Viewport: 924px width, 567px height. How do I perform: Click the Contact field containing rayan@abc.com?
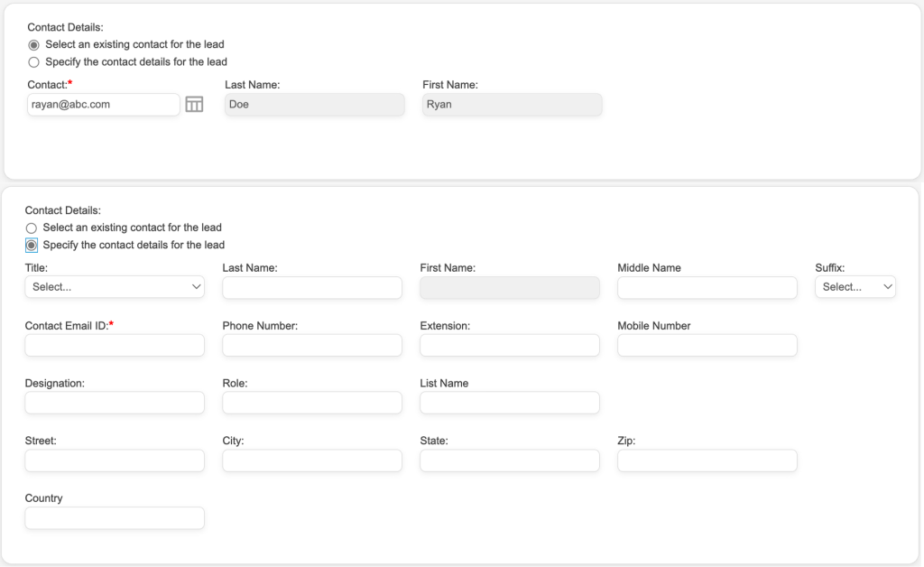pos(104,105)
